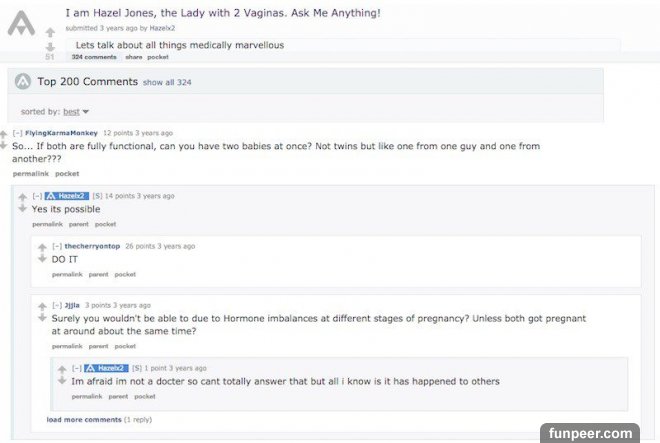The width and height of the screenshot is (660, 443).
Task: Share the post via share link
Action: click(133, 57)
